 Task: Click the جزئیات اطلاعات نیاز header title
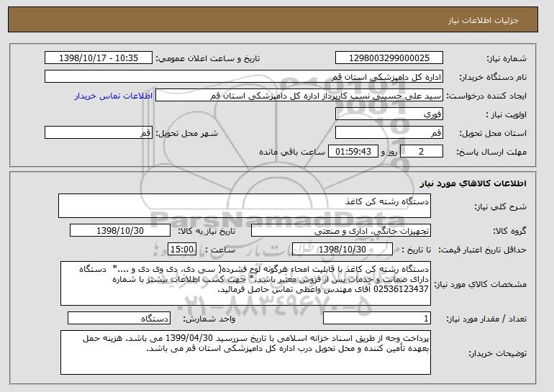click(x=483, y=20)
